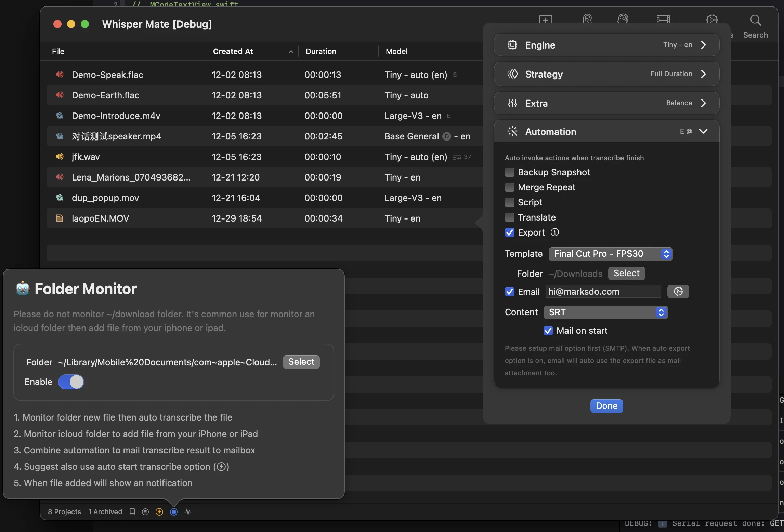Click the waveform activity icon in status bar

188,512
